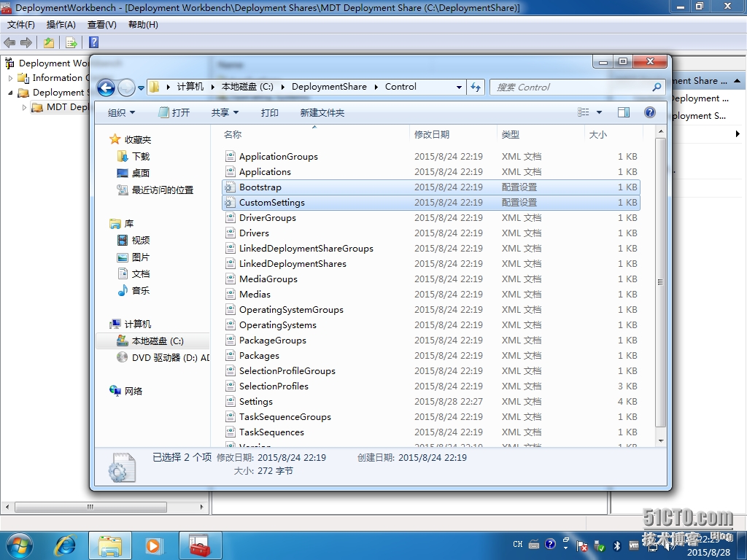The image size is (747, 560).
Task: Go back using Explorer's blue back button
Action: 106,87
